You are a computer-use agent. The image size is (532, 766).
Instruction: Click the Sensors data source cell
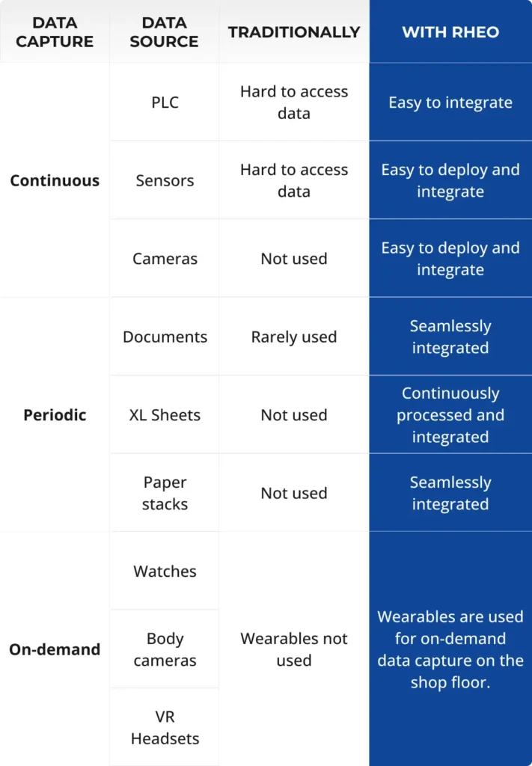[x=165, y=180]
